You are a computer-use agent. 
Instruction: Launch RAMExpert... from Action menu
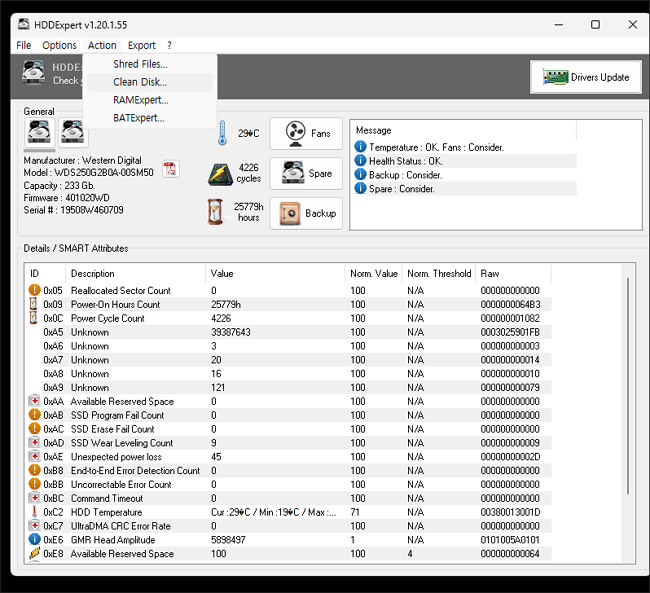(x=150, y=100)
